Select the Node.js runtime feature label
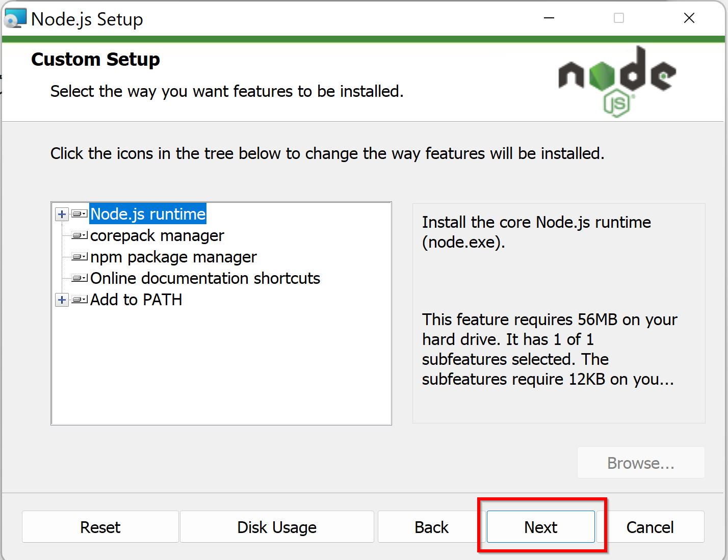728x560 pixels. [x=148, y=214]
